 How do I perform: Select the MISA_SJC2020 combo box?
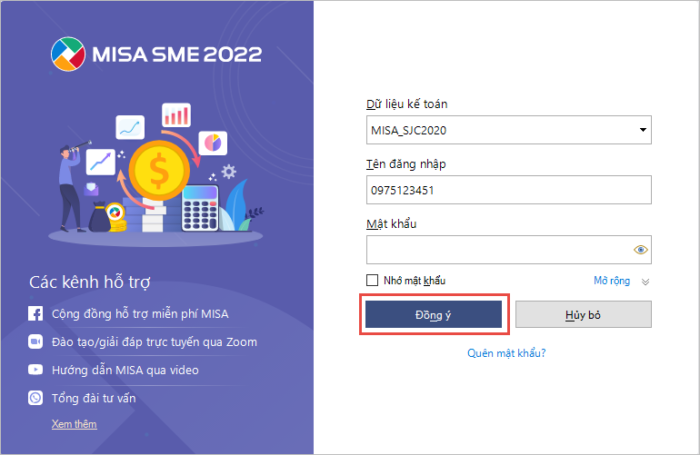pyautogui.click(x=500, y=130)
